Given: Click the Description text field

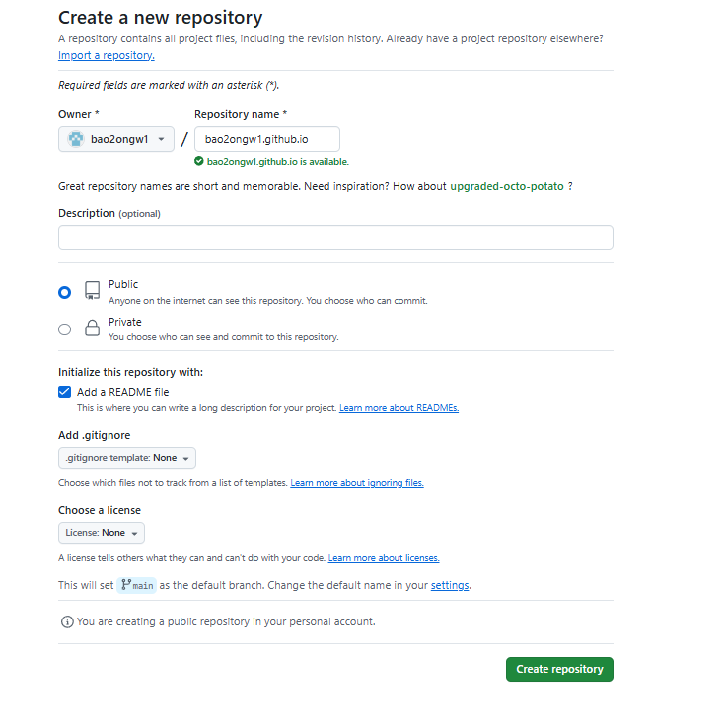Looking at the screenshot, I should pyautogui.click(x=335, y=238).
